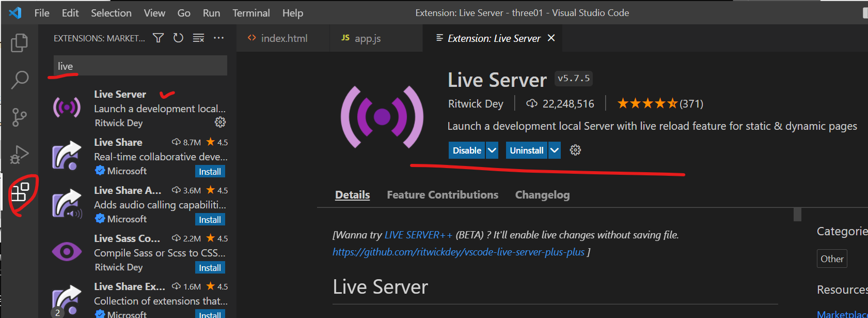Open the Source Control view
868x318 pixels.
pos(19,117)
